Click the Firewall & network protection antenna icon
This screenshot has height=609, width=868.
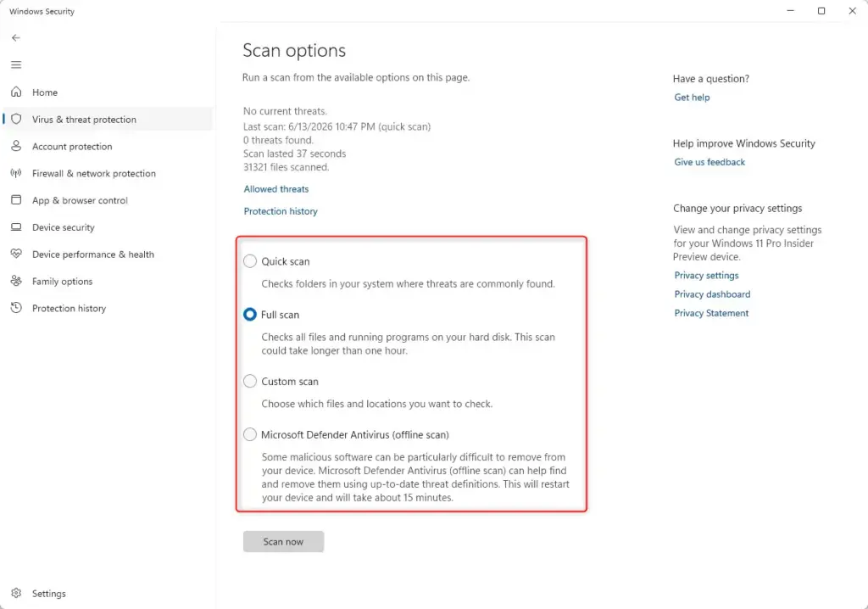point(17,173)
